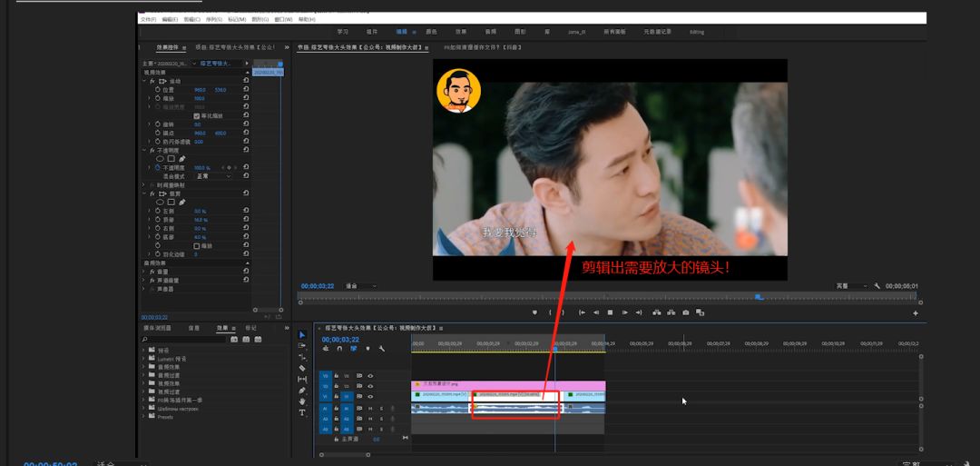Collapse the 不透明度 opacity effect
980x466 pixels.
pyautogui.click(x=144, y=151)
